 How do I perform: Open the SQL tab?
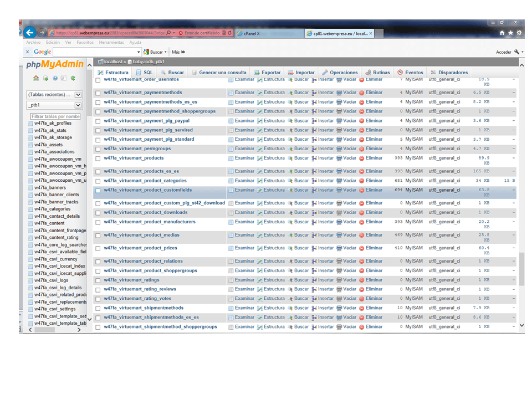pyautogui.click(x=144, y=73)
